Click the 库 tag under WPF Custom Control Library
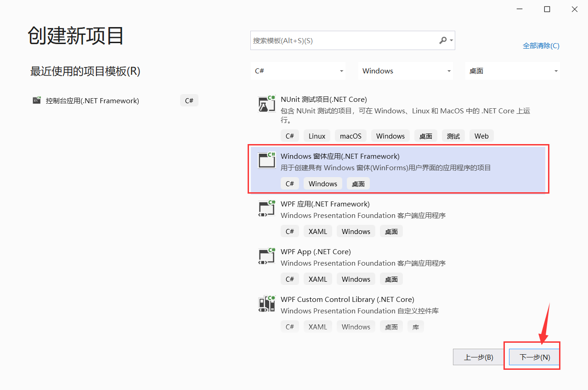 [x=416, y=327]
